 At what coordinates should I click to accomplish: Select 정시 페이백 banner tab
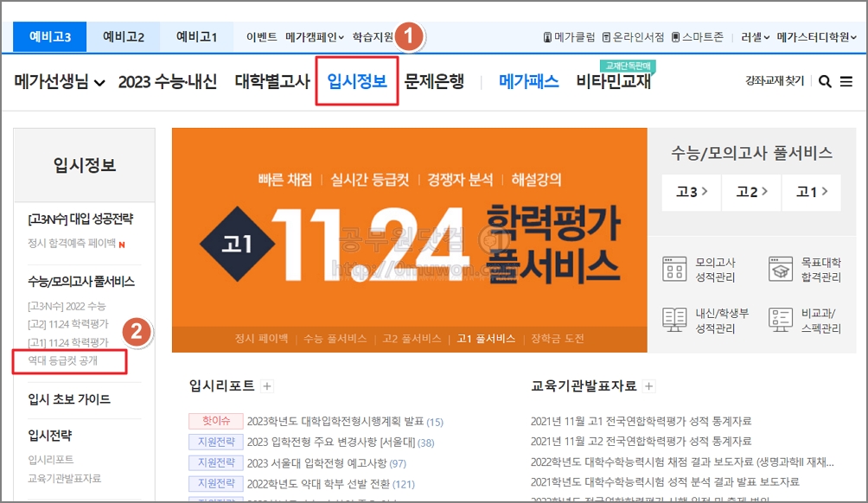(x=261, y=339)
